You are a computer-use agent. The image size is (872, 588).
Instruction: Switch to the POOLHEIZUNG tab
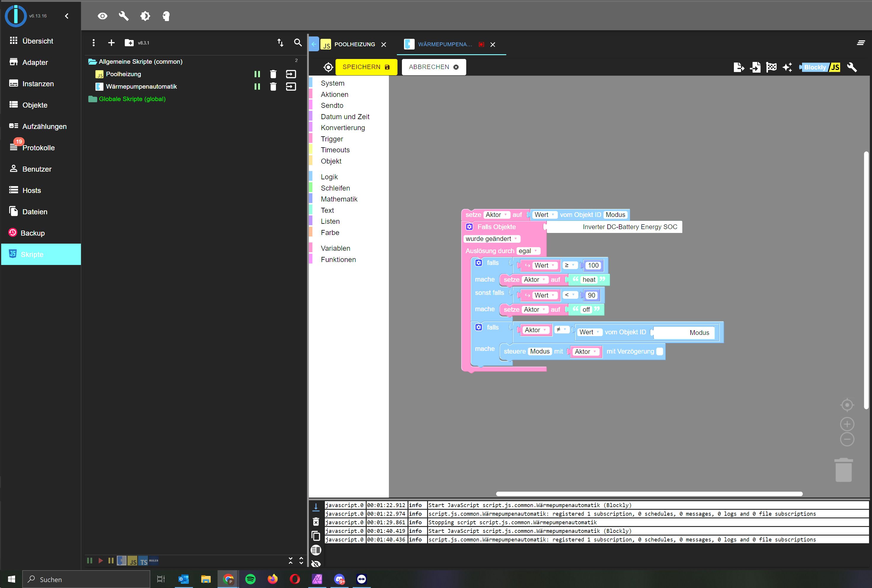pyautogui.click(x=354, y=44)
